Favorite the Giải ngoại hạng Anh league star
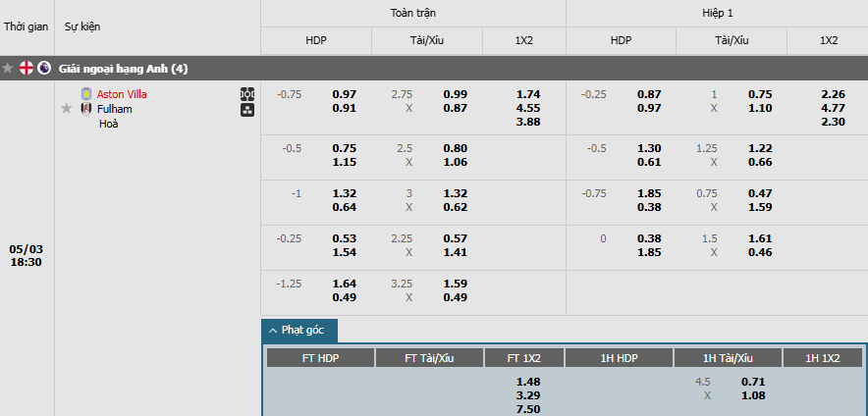The height and width of the screenshot is (416, 868). pyautogui.click(x=8, y=69)
